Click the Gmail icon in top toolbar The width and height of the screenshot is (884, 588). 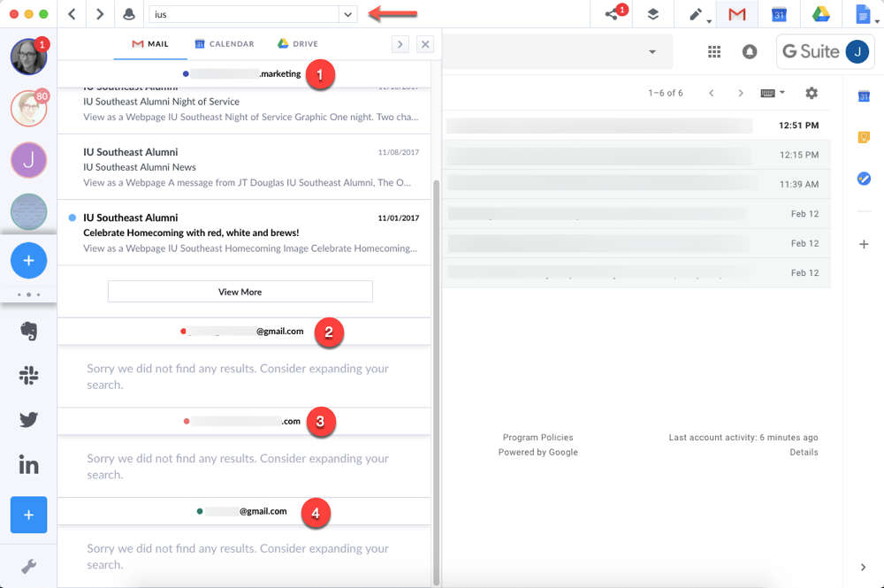pyautogui.click(x=737, y=14)
